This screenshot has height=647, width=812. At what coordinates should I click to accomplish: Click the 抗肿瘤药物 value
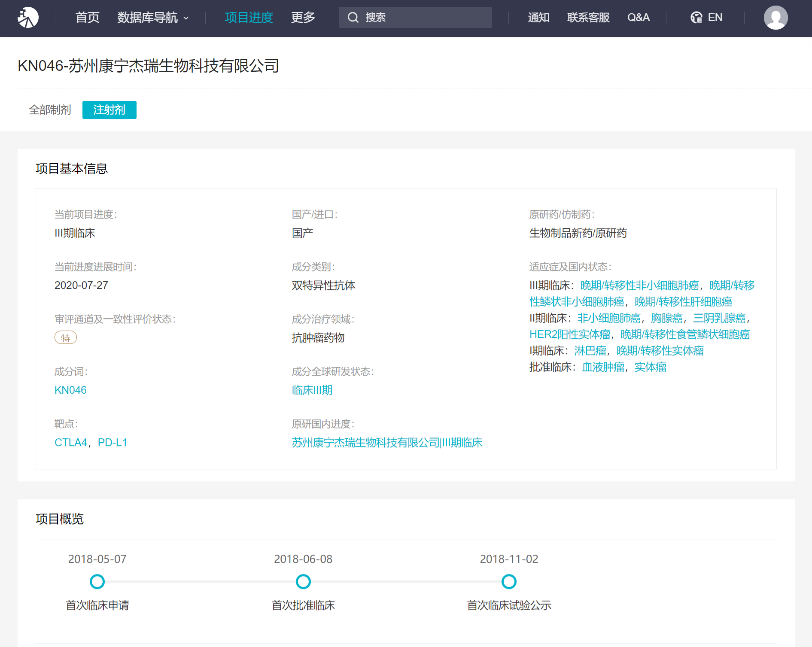click(318, 337)
